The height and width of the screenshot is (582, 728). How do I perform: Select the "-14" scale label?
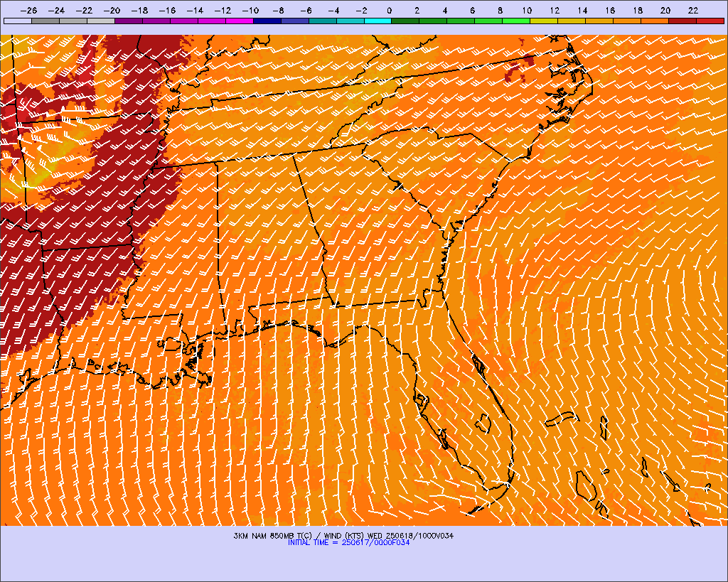pyautogui.click(x=195, y=10)
